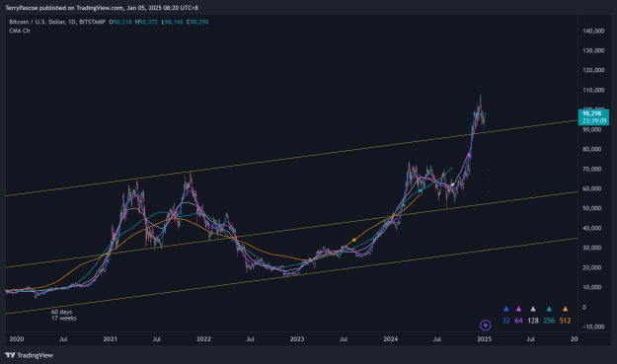Click the 50,000 price axis label

coord(591,208)
